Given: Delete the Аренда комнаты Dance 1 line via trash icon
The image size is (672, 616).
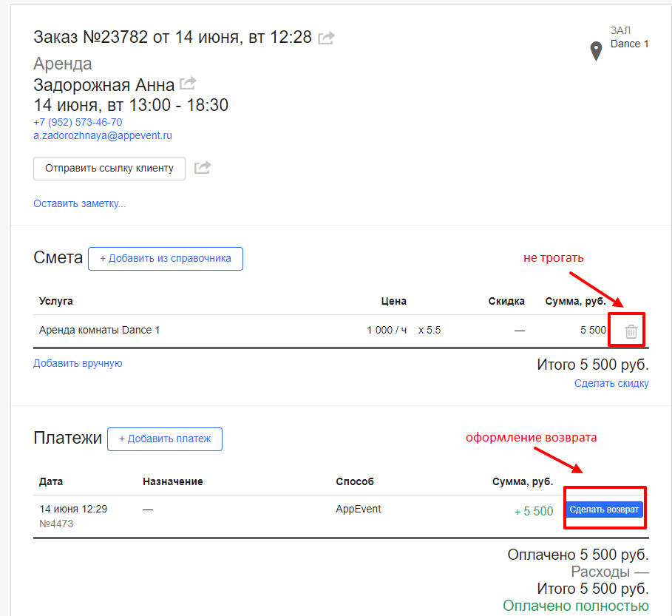Looking at the screenshot, I should point(631,331).
